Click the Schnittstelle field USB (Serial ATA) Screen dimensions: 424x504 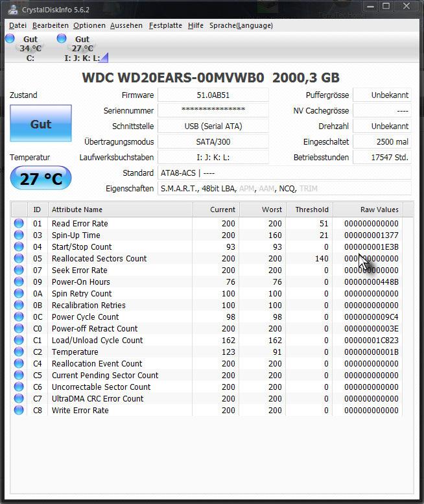pyautogui.click(x=213, y=126)
